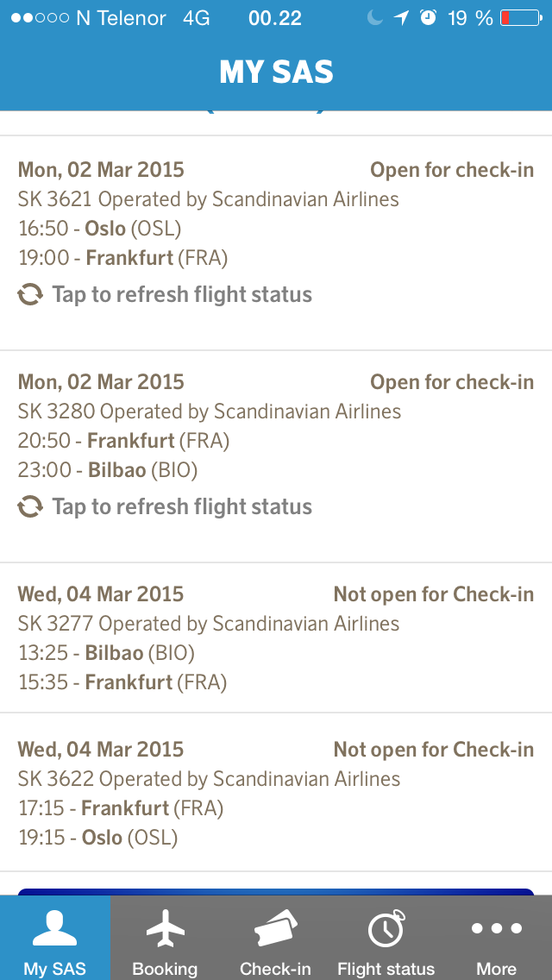The height and width of the screenshot is (980, 552).
Task: Open the Check-in ticket icon
Action: pos(275,929)
